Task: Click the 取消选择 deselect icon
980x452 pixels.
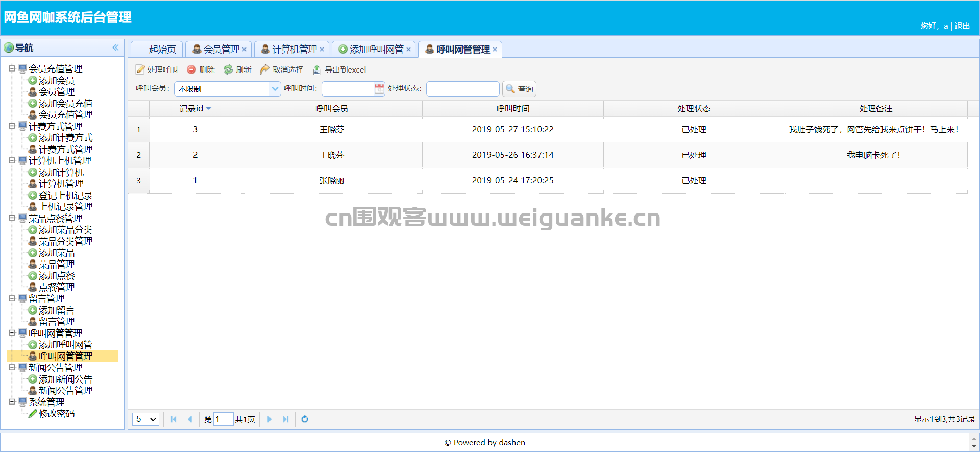Action: (265, 69)
